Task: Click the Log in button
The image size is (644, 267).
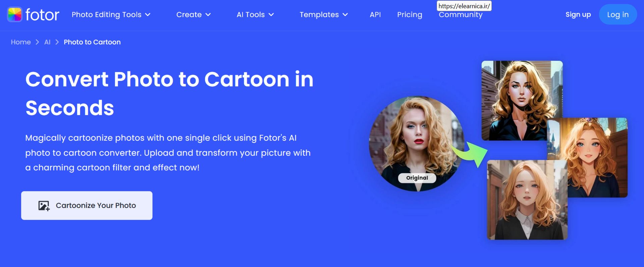Action: pos(618,14)
